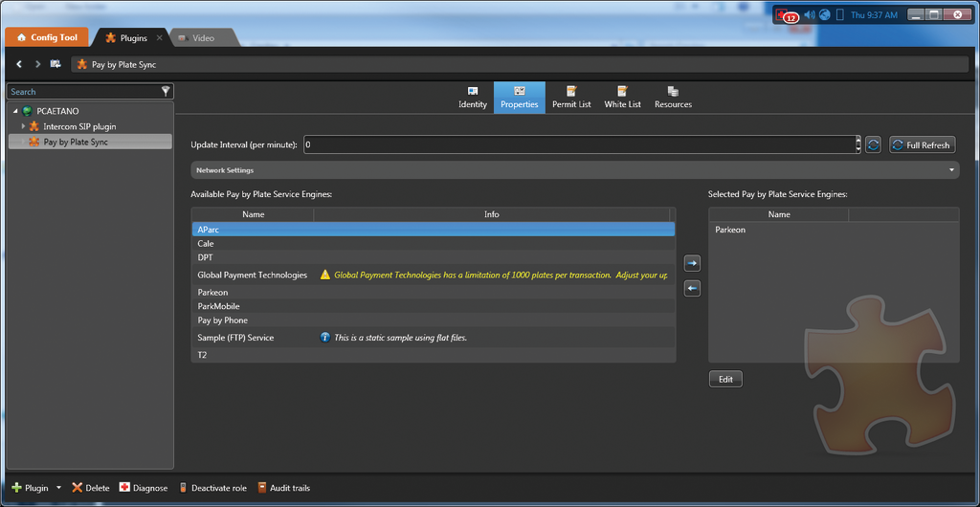980x507 pixels.
Task: Click the volume speaker tray icon
Action: 810,14
